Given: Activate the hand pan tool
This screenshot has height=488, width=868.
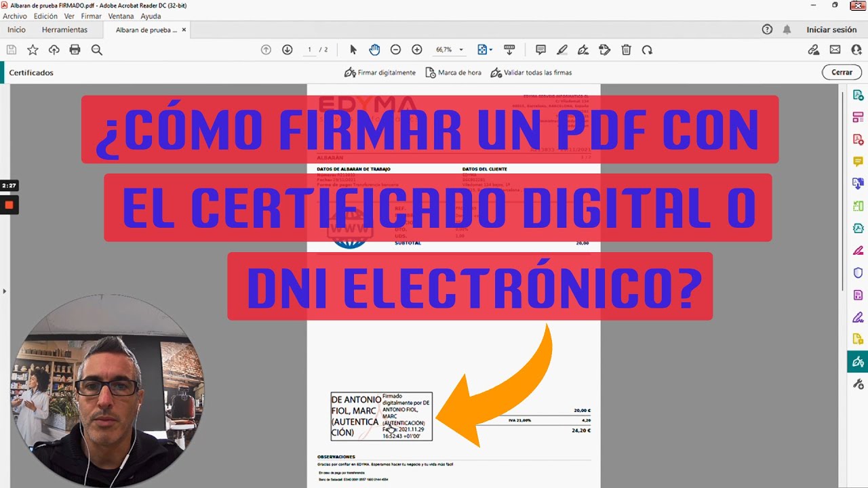Looking at the screenshot, I should 374,49.
